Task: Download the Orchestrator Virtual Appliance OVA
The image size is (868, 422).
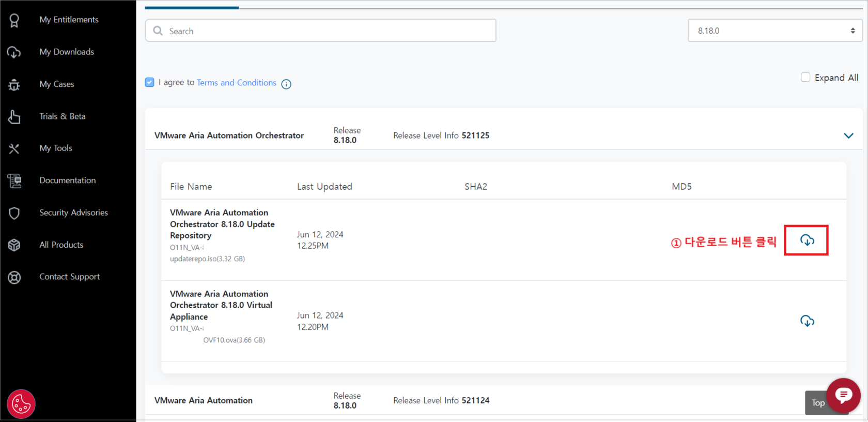Action: 807,321
